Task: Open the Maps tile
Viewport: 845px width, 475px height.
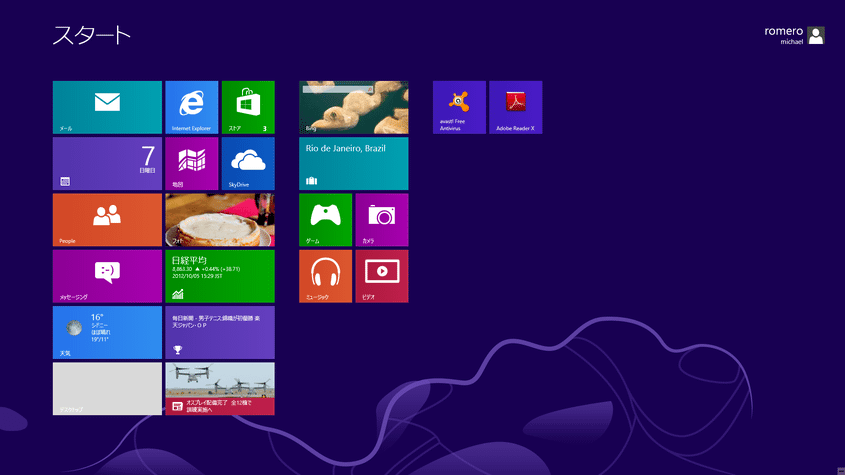Action: point(192,163)
